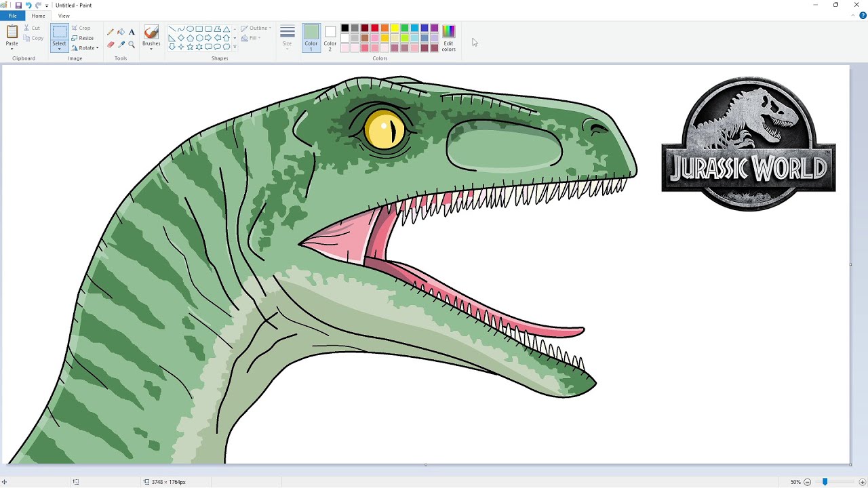Choose the Triangle shape
868x488 pixels.
[226, 29]
